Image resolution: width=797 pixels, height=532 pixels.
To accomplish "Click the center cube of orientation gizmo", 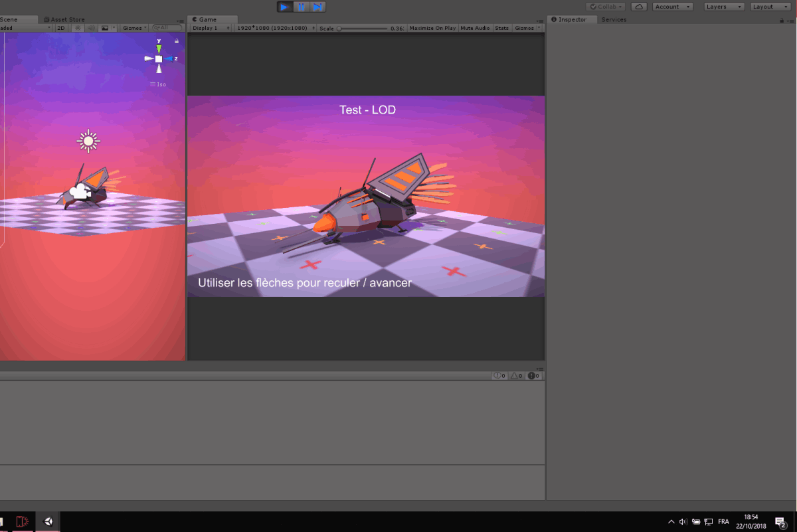I will 159,59.
